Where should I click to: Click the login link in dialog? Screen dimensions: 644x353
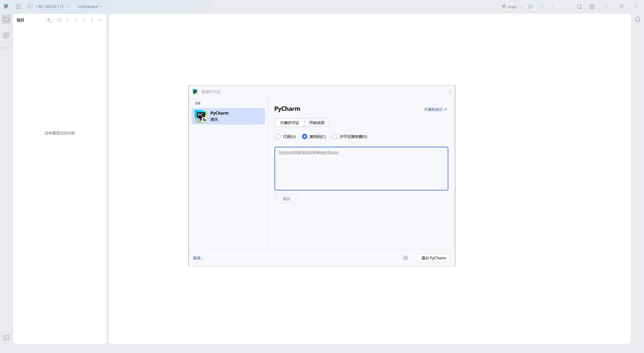pyautogui.click(x=198, y=258)
